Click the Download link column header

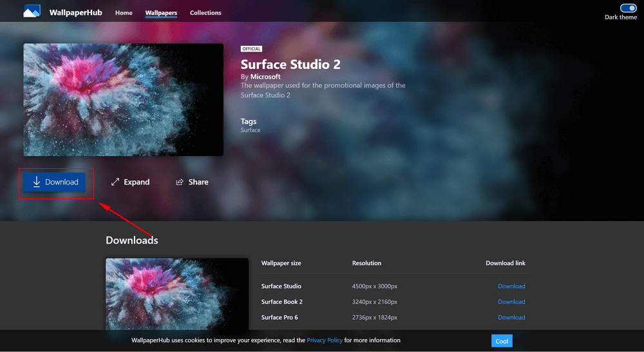pos(506,263)
